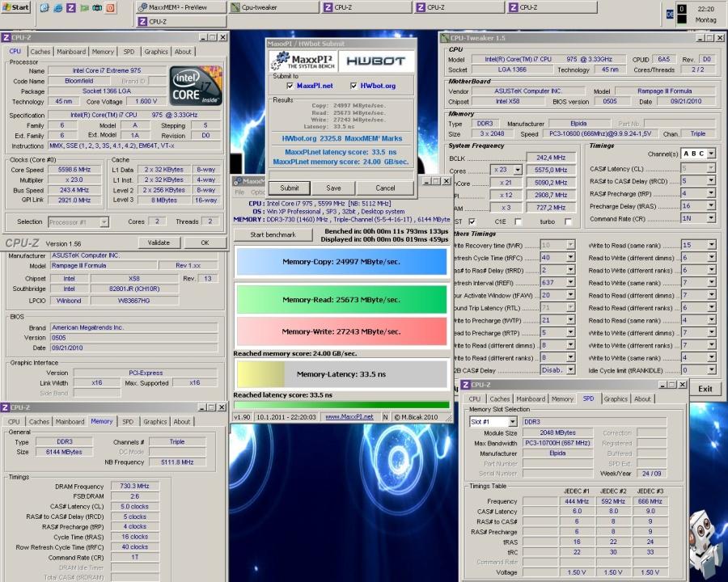
Task: Enable MaxxPI.net submit checkbox
Action: click(290, 86)
